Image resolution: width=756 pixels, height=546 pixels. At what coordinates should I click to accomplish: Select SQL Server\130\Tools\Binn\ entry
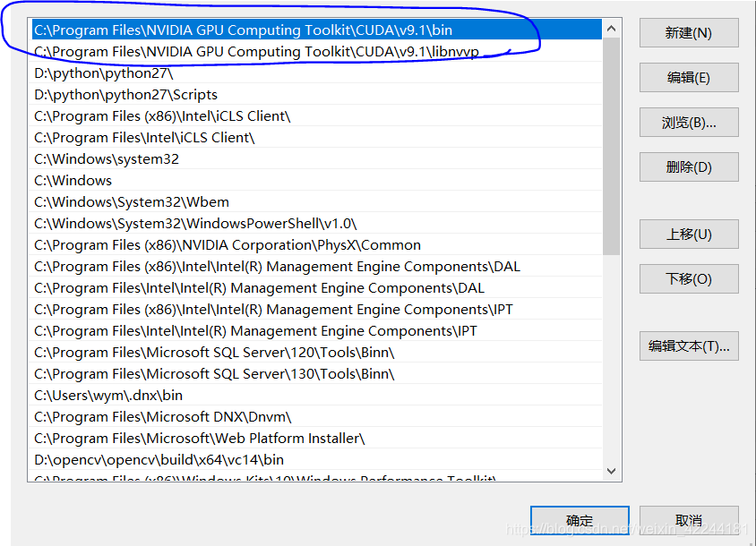317,373
